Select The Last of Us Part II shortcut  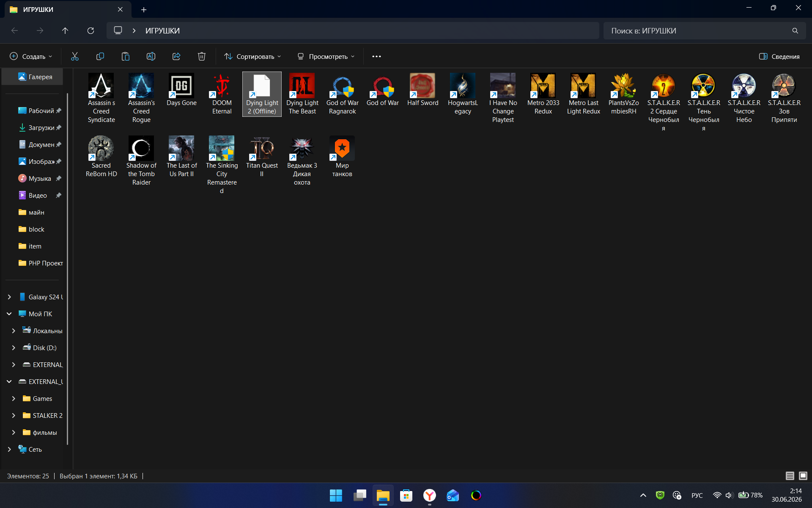(182, 157)
